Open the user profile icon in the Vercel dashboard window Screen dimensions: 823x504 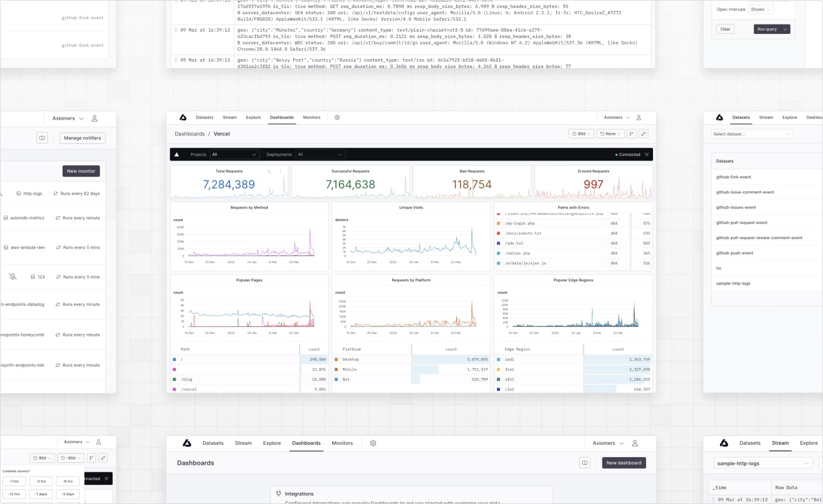pos(639,117)
